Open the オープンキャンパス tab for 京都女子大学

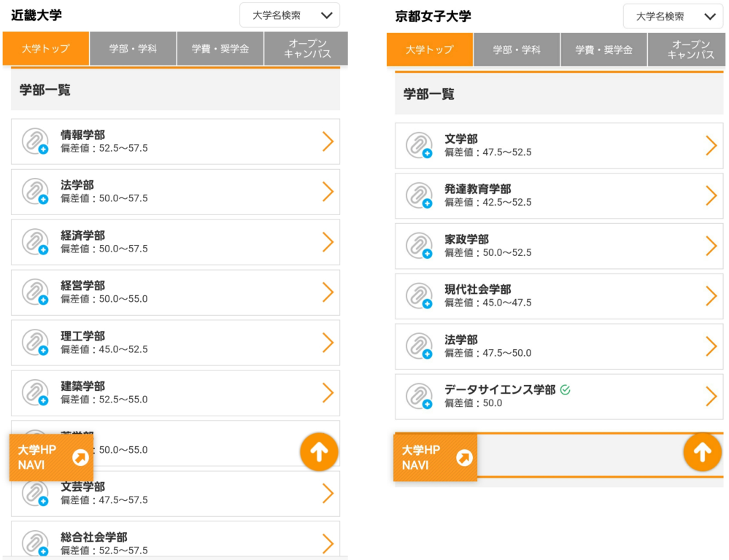coord(688,50)
